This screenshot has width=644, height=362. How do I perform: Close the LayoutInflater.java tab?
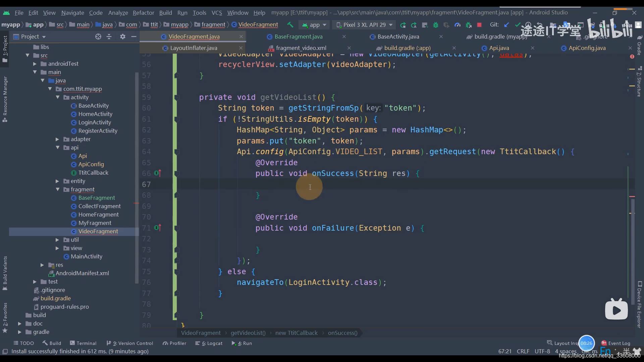(240, 48)
